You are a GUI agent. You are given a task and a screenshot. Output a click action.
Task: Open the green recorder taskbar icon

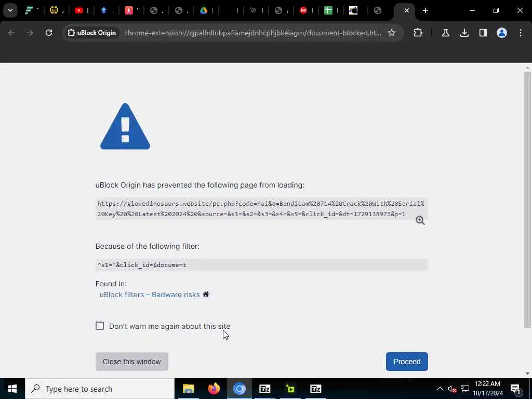[290, 389]
